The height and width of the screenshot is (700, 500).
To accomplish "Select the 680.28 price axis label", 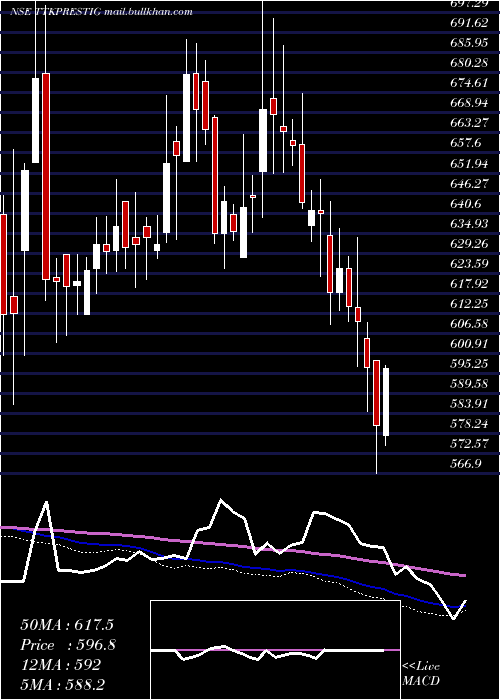I will 469,63.
